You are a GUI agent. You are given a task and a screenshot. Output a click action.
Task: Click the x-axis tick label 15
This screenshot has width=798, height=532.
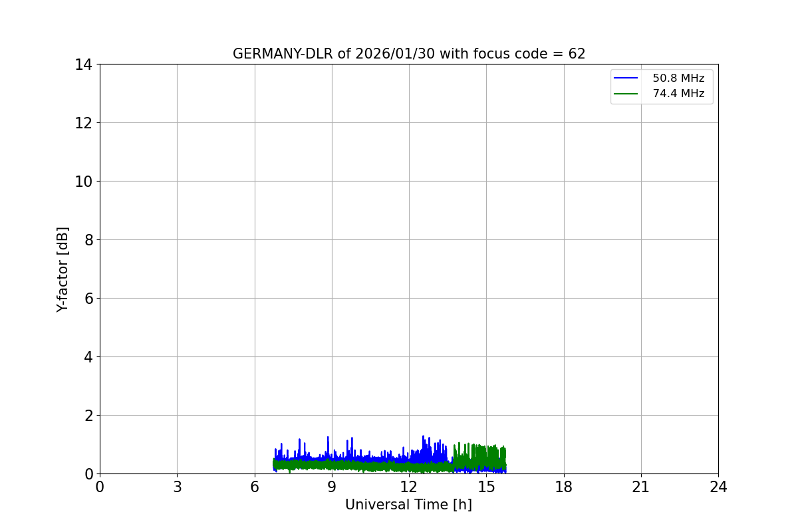(x=486, y=487)
